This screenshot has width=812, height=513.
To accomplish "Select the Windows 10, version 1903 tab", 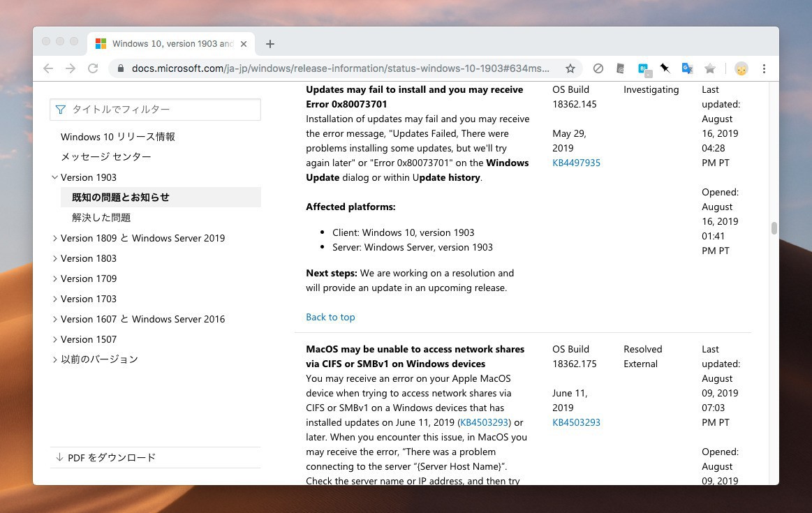I will (172, 43).
